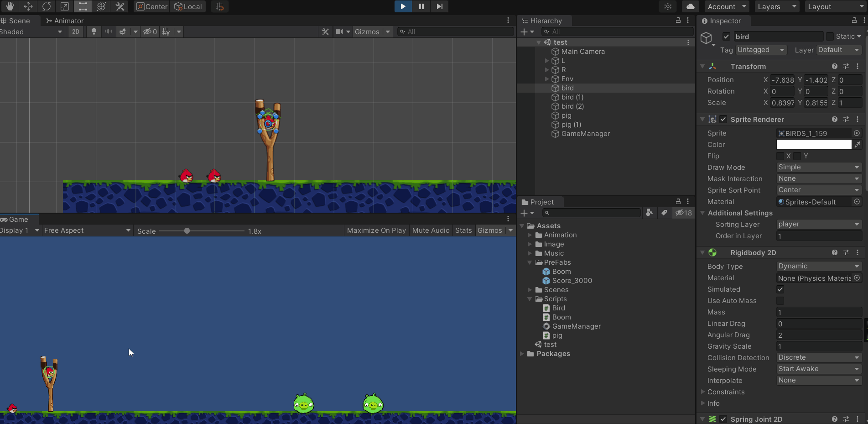
Task: Toggle Static checkbox
Action: pos(830,37)
